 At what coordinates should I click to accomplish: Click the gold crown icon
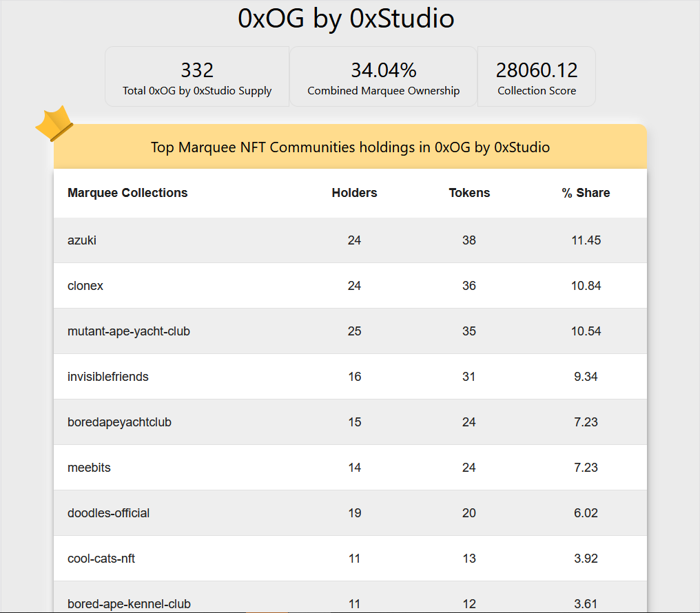pos(54,123)
